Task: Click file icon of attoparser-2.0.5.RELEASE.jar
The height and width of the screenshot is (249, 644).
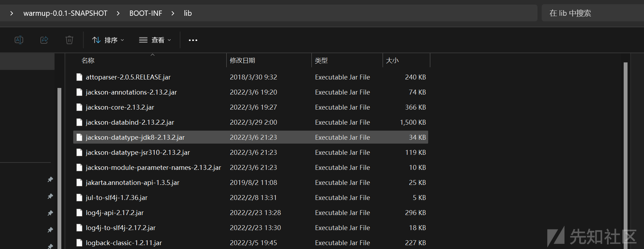Action: (80, 77)
